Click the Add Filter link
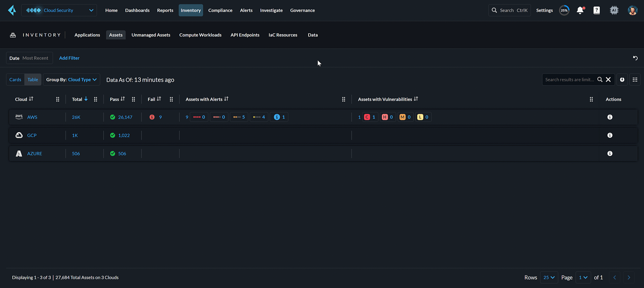644x288 pixels. (x=69, y=58)
